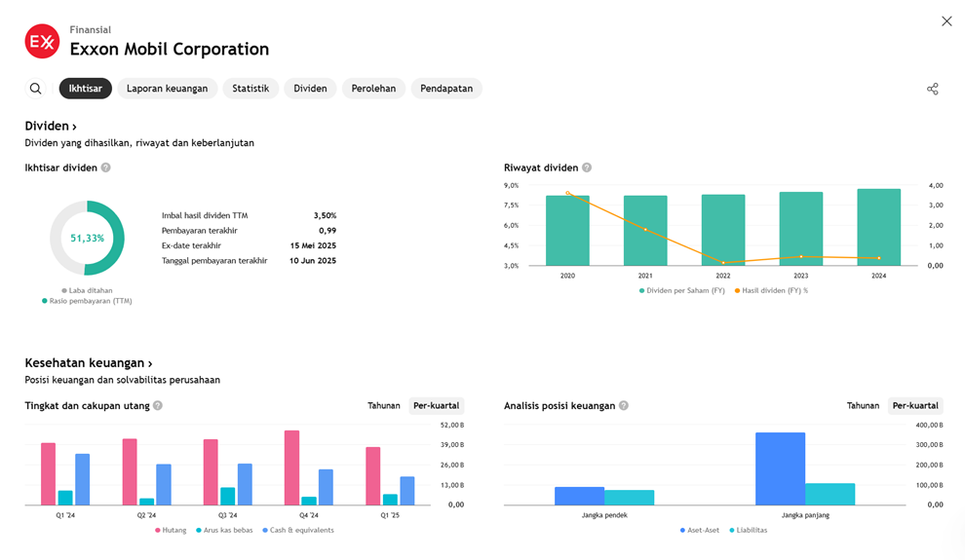Select Per-kuartal for debt level chart

click(x=437, y=406)
